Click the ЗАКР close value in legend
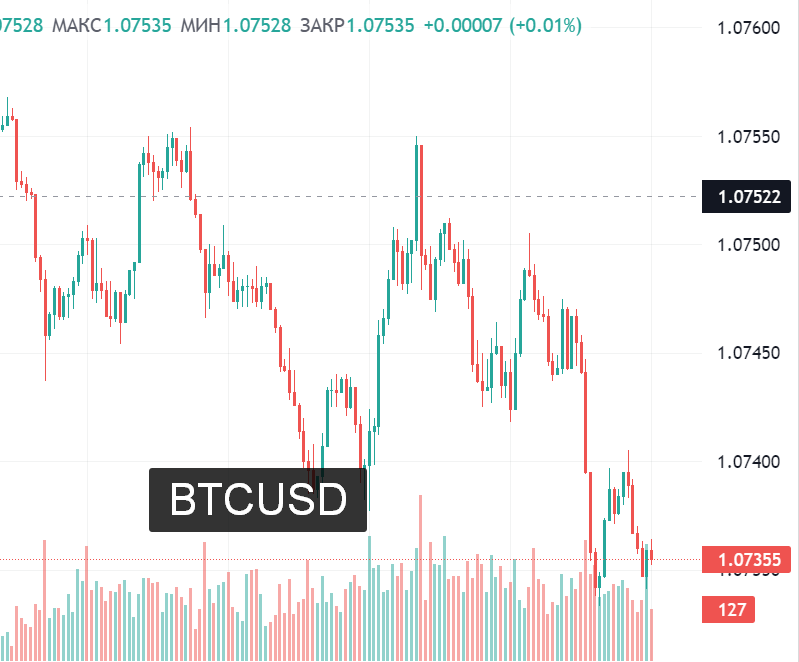Image resolution: width=799 pixels, height=662 pixels. (380, 25)
